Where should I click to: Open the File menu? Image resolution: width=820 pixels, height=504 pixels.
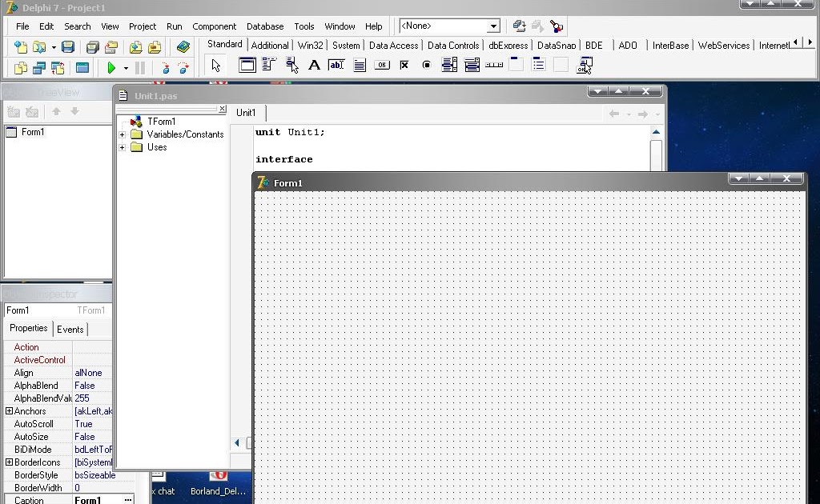coord(22,26)
